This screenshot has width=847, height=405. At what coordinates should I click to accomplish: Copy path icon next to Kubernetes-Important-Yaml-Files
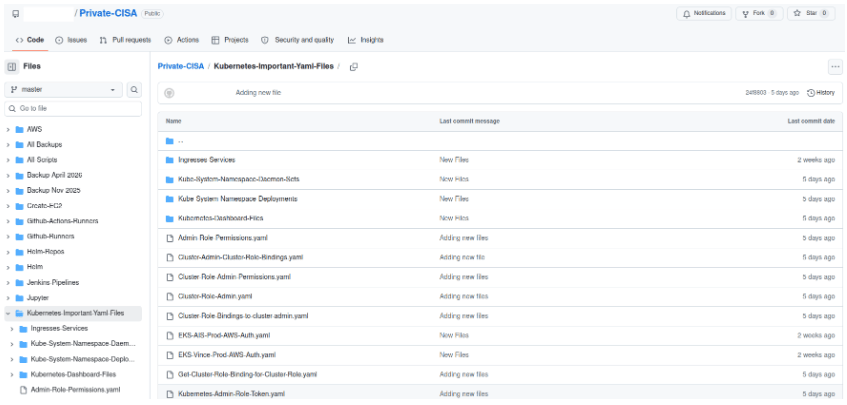(x=354, y=67)
